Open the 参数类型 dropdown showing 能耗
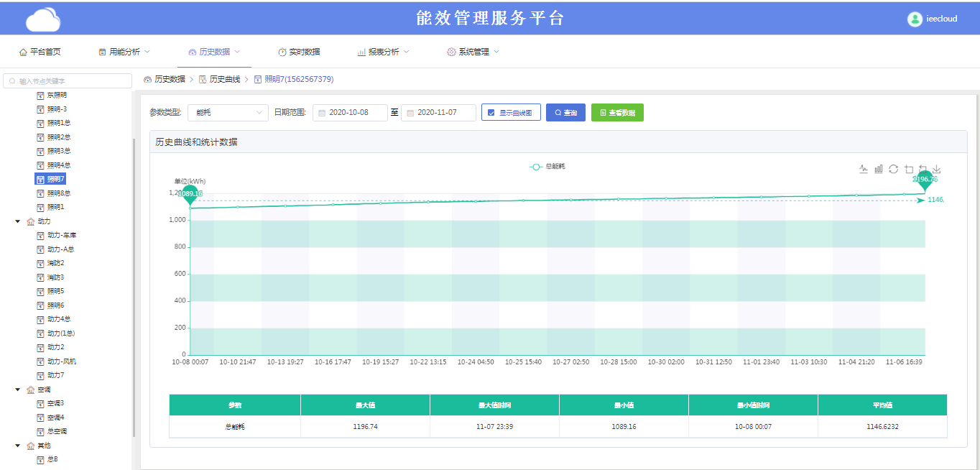980x470 pixels. point(228,113)
